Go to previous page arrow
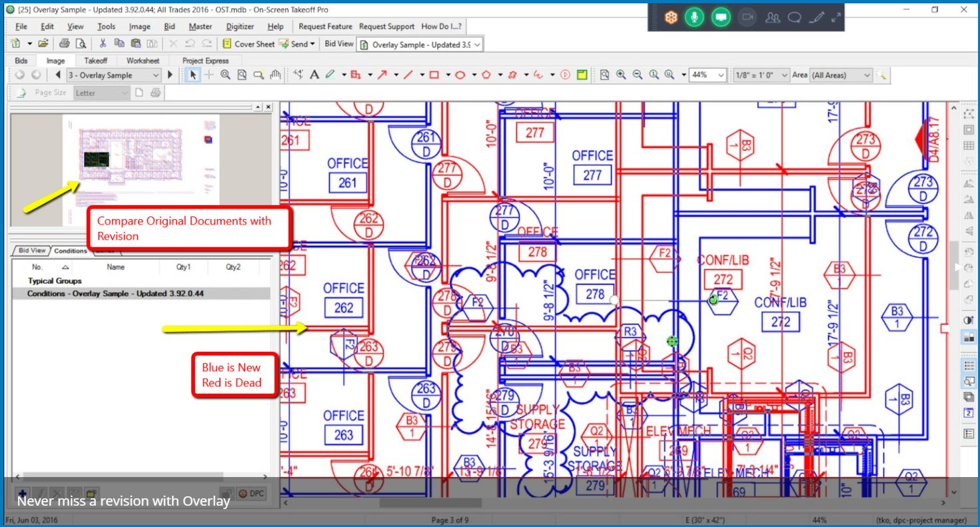980x527 pixels. point(58,75)
